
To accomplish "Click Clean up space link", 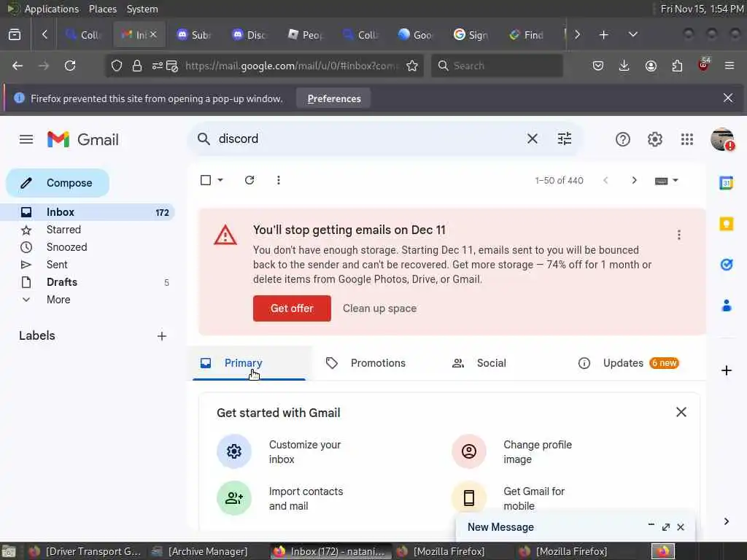I will coord(379,308).
